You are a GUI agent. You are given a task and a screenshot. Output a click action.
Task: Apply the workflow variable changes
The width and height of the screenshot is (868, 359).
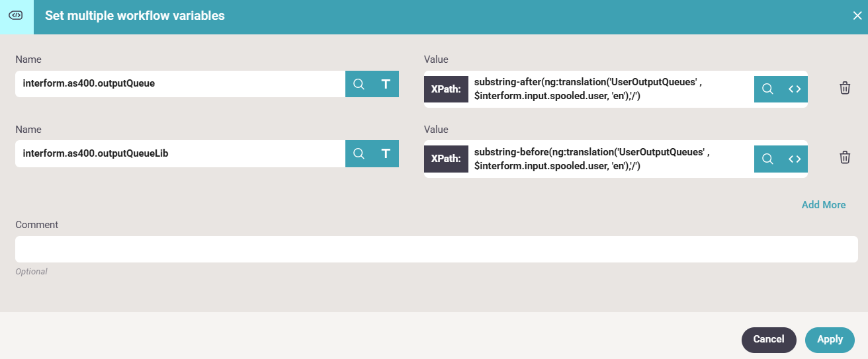click(x=830, y=339)
